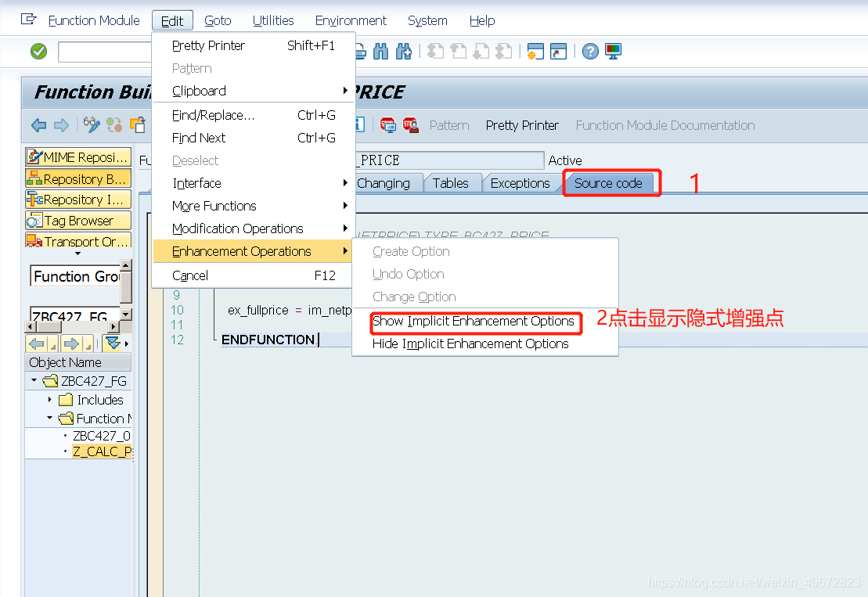Open the Tag Browser button
Viewport: 868px width, 597px height.
[78, 221]
